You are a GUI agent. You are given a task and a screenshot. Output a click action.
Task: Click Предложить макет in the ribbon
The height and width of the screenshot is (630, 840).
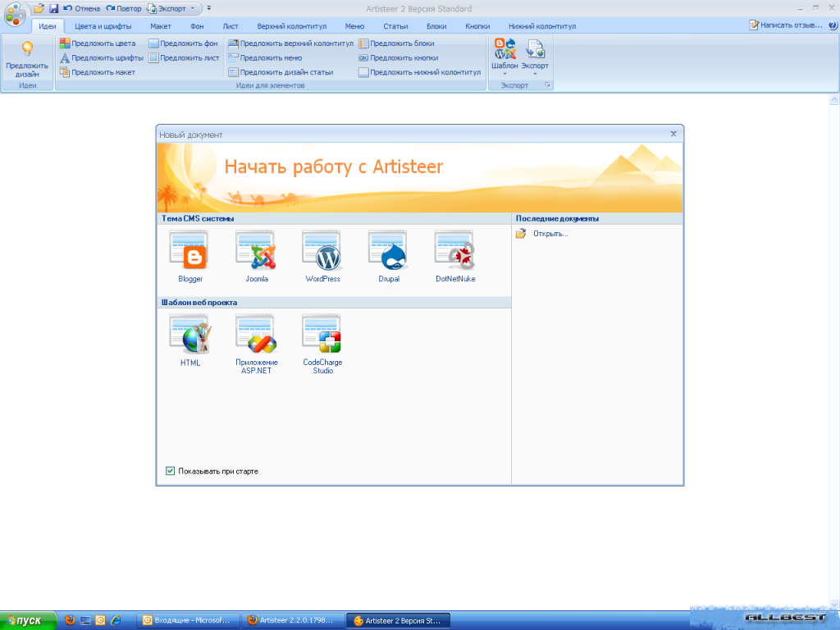pyautogui.click(x=98, y=72)
